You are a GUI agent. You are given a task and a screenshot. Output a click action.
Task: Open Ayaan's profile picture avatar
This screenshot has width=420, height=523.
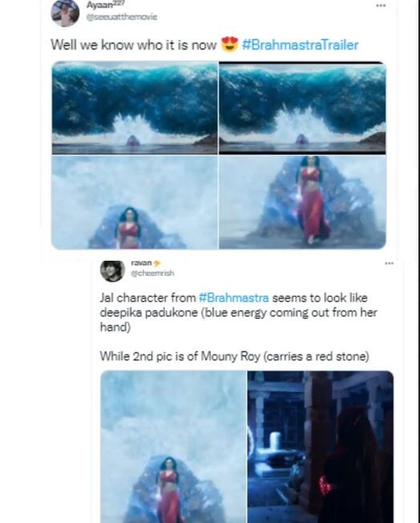point(65,12)
